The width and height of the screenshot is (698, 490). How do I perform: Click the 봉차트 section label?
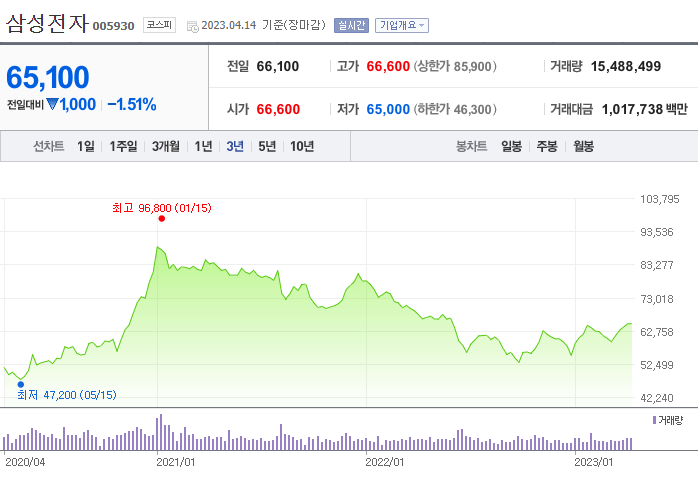[471, 146]
